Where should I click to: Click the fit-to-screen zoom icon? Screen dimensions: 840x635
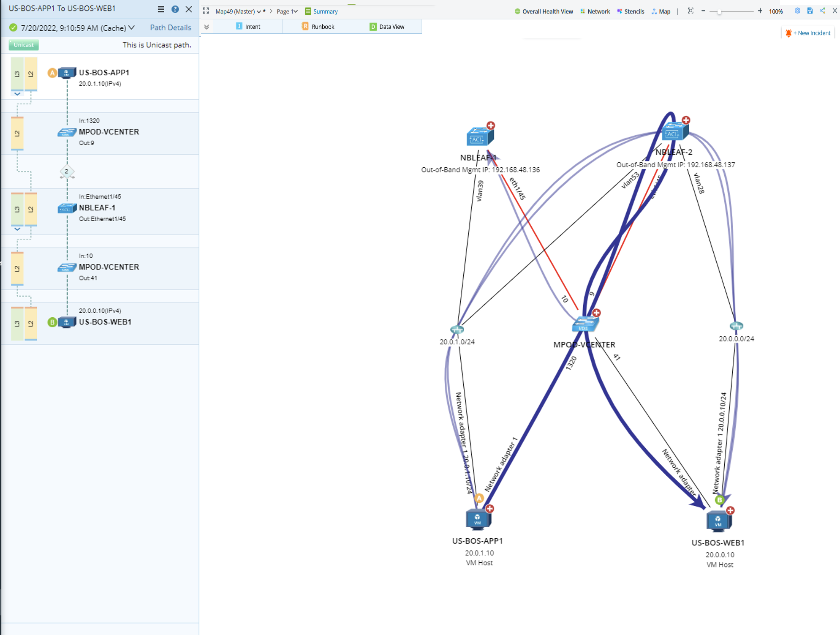pos(690,11)
